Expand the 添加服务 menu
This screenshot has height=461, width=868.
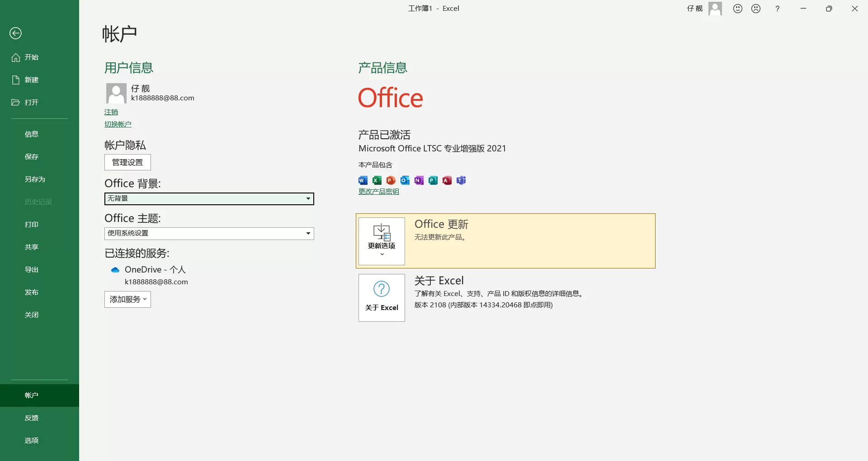[x=127, y=299]
